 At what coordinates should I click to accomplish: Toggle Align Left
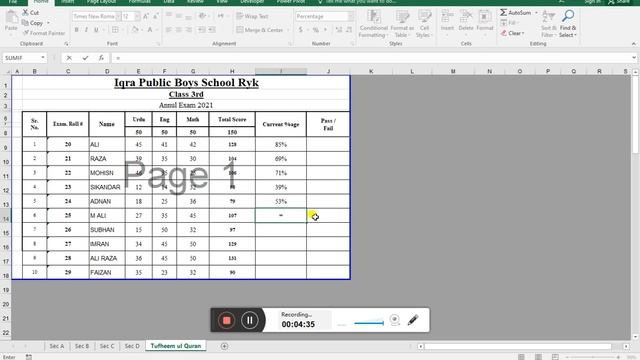(169, 30)
